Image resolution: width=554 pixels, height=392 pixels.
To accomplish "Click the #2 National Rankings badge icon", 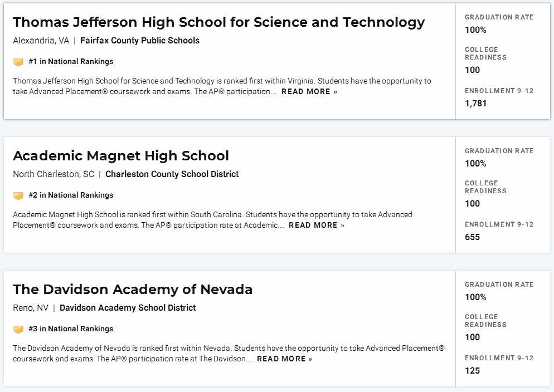I will pos(18,195).
